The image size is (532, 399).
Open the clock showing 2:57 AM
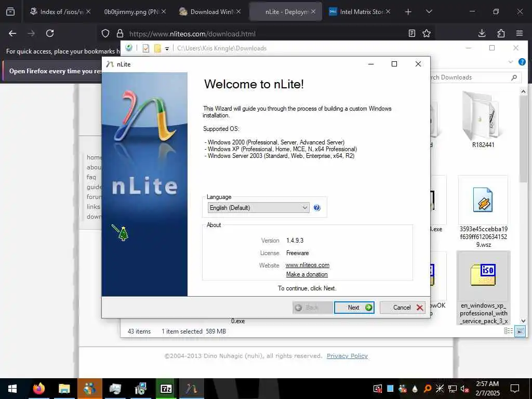[x=487, y=389]
